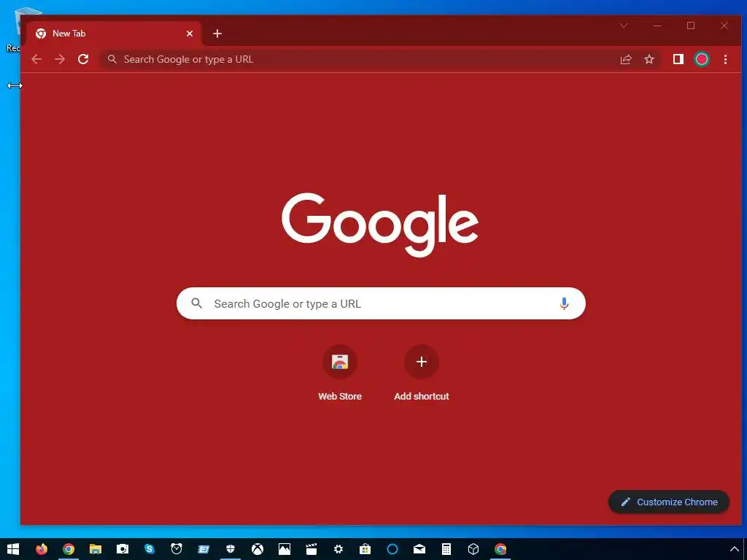Select the New Tab tab
This screenshot has height=560, width=747.
pyautogui.click(x=113, y=34)
